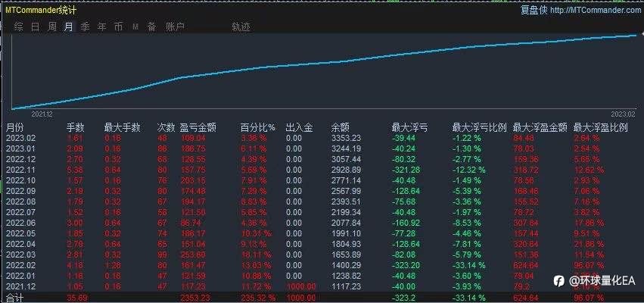Click balance value 3057.44
Viewport: 644px width, 303px height.
346,159
